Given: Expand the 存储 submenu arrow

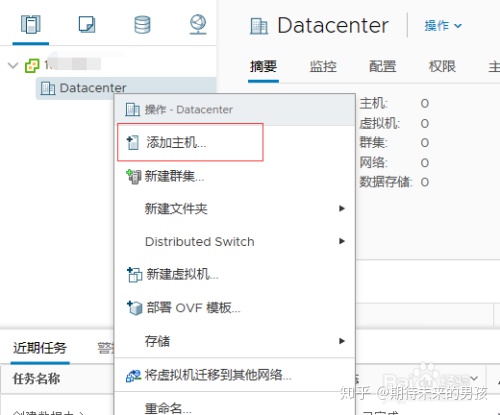Looking at the screenshot, I should (342, 341).
